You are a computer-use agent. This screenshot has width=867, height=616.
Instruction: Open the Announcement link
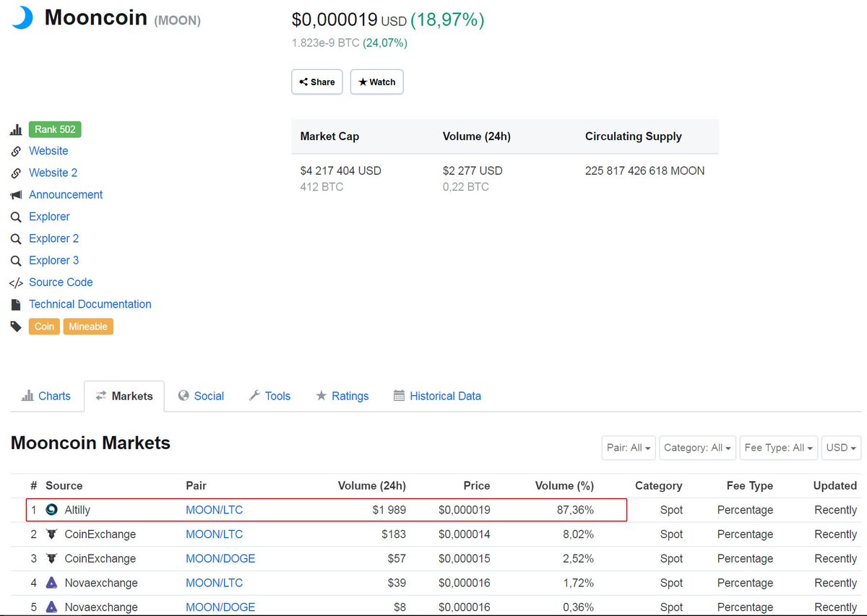point(66,195)
